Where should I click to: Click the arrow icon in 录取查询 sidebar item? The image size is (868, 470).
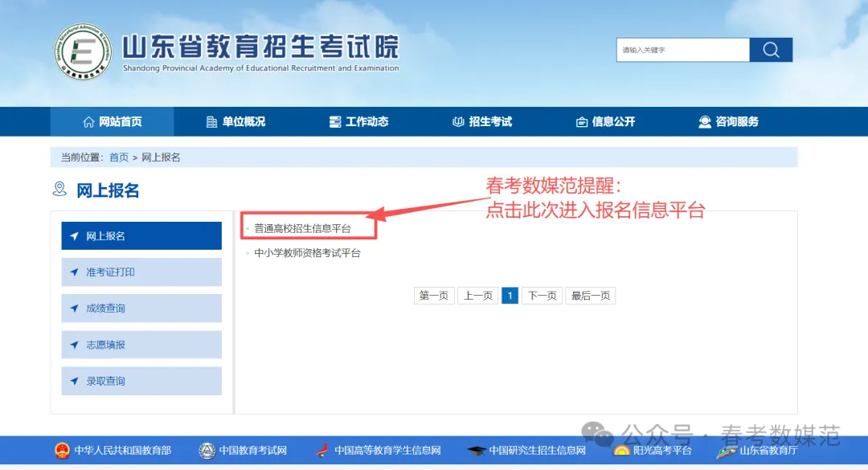point(74,381)
